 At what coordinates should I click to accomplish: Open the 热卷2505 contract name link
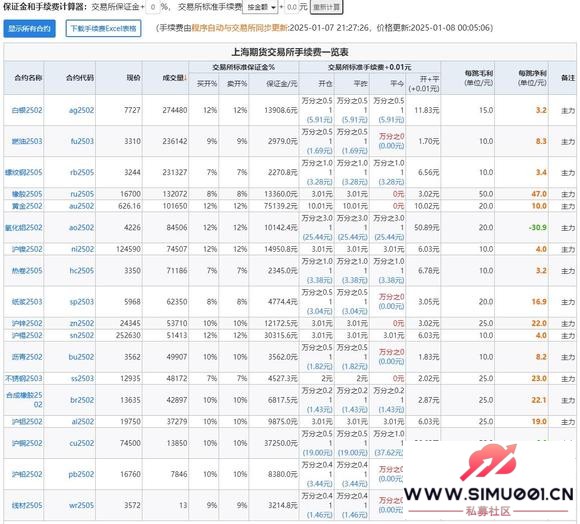[x=27, y=271]
